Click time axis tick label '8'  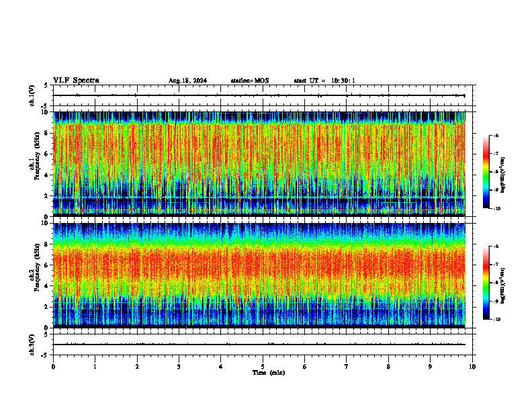[388, 367]
